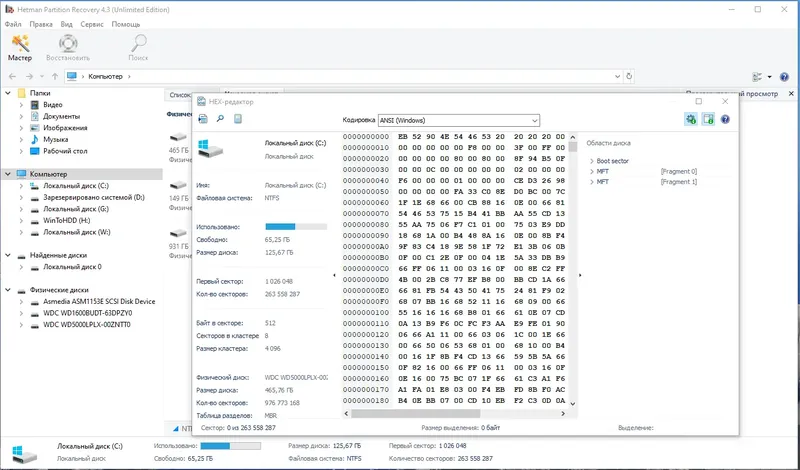
Task: Click the hex view scroll-up arrow
Action: 572,137
